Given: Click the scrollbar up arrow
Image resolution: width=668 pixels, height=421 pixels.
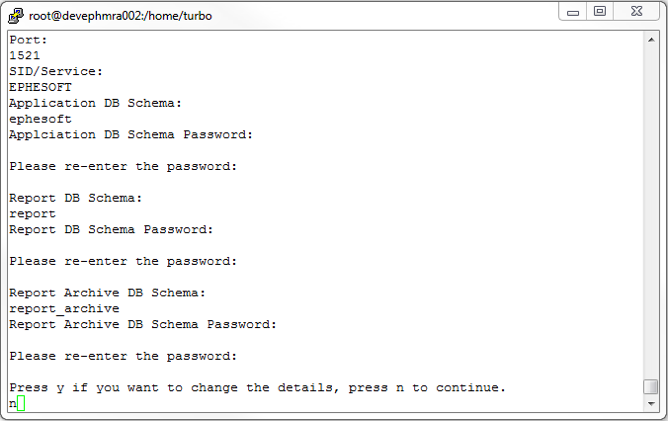Looking at the screenshot, I should click(x=650, y=41).
